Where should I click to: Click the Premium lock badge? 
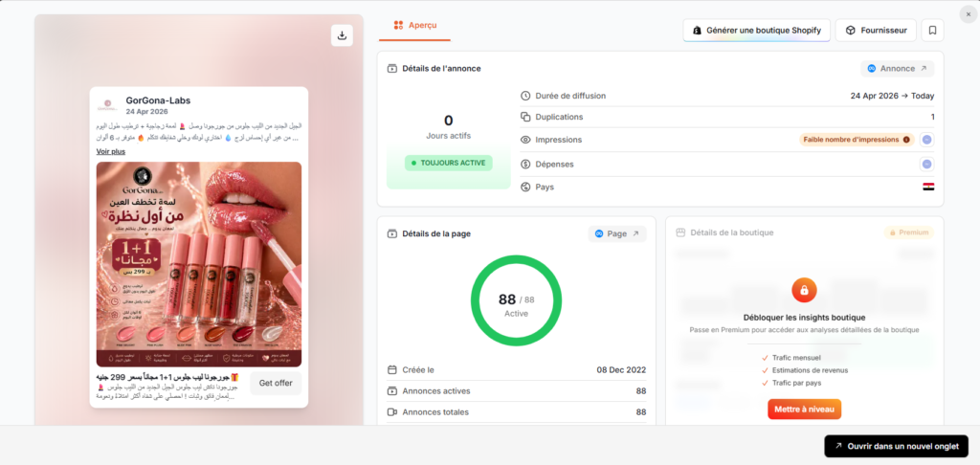pyautogui.click(x=909, y=232)
